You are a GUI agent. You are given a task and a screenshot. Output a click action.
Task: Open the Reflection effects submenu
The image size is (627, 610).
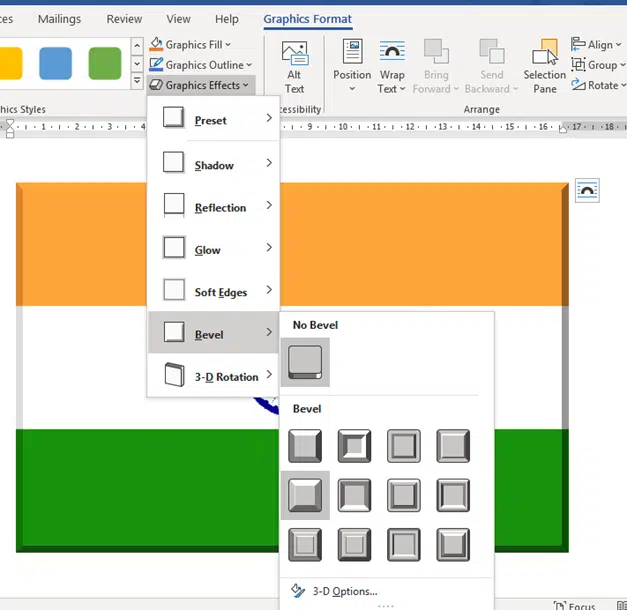[214, 207]
